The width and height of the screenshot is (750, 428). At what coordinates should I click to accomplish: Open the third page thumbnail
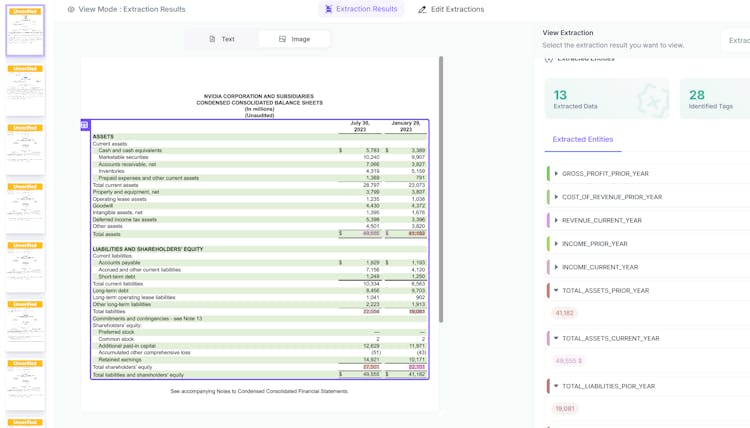pos(25,150)
